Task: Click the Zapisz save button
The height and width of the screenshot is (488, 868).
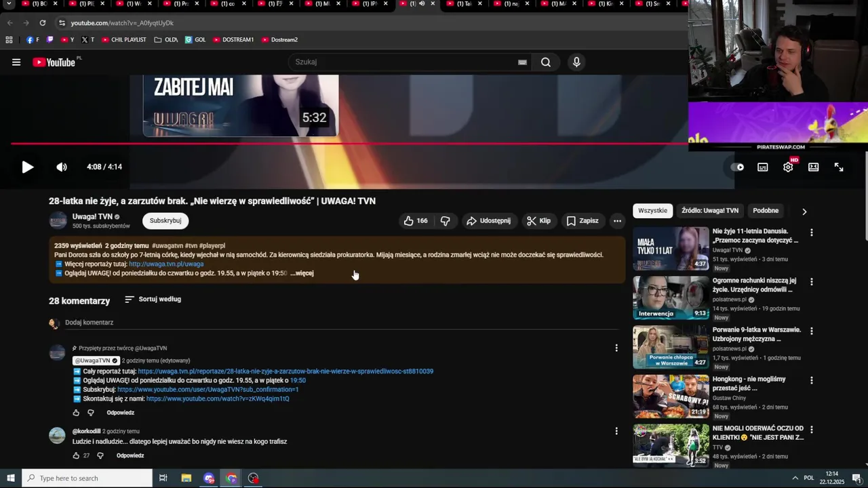Action: pos(583,221)
